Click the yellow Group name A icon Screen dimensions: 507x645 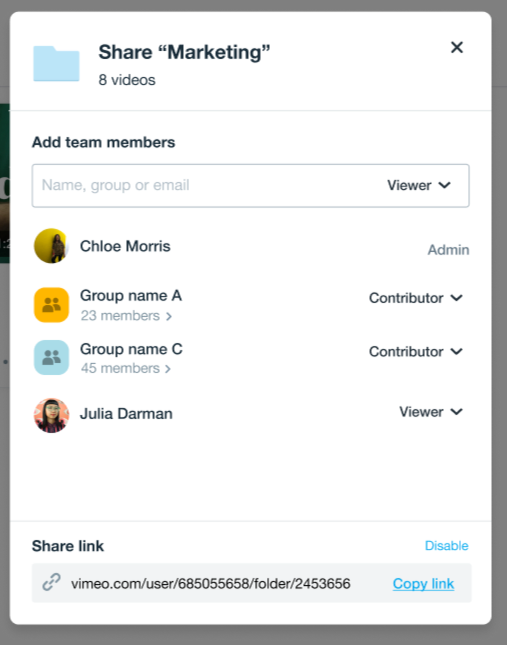[51, 305]
